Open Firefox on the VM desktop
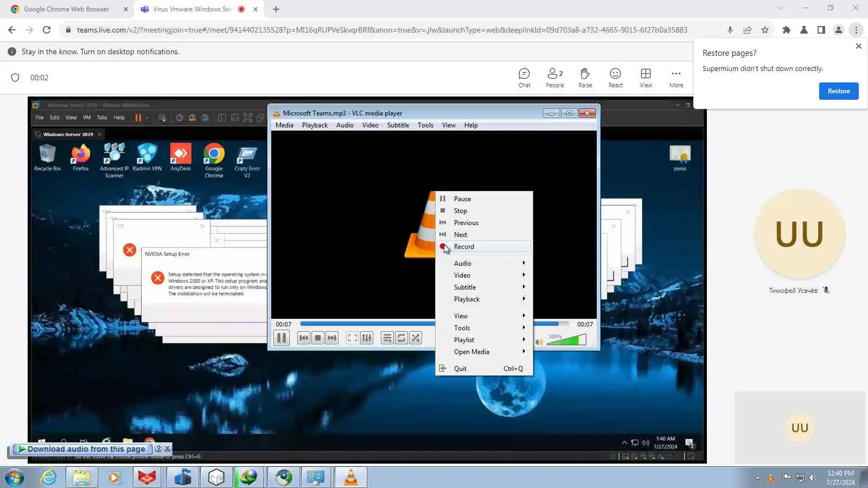 click(80, 158)
